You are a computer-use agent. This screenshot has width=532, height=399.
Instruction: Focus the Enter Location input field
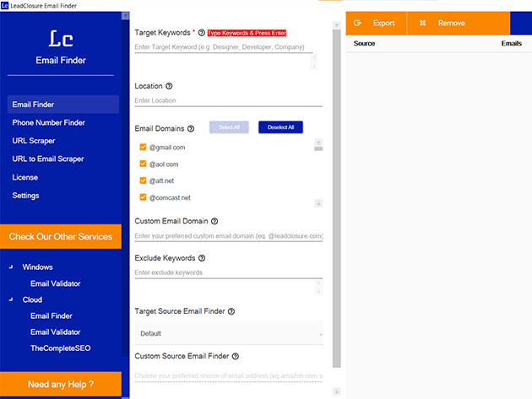tap(228, 100)
